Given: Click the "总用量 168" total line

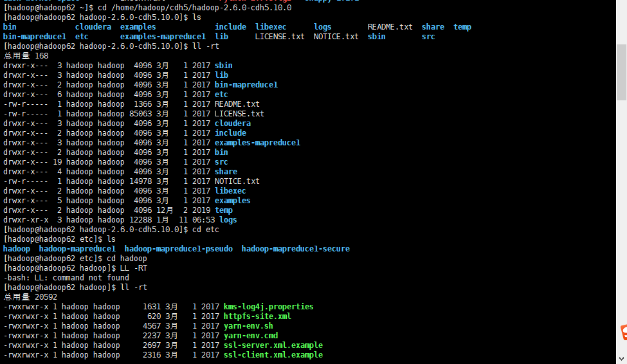Looking at the screenshot, I should [26, 56].
